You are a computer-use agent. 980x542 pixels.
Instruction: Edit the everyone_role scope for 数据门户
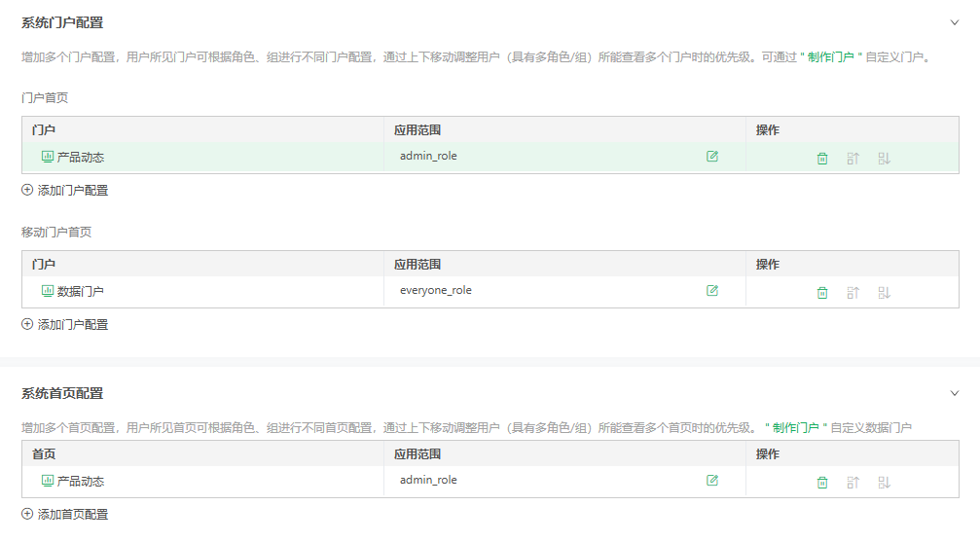[711, 291]
